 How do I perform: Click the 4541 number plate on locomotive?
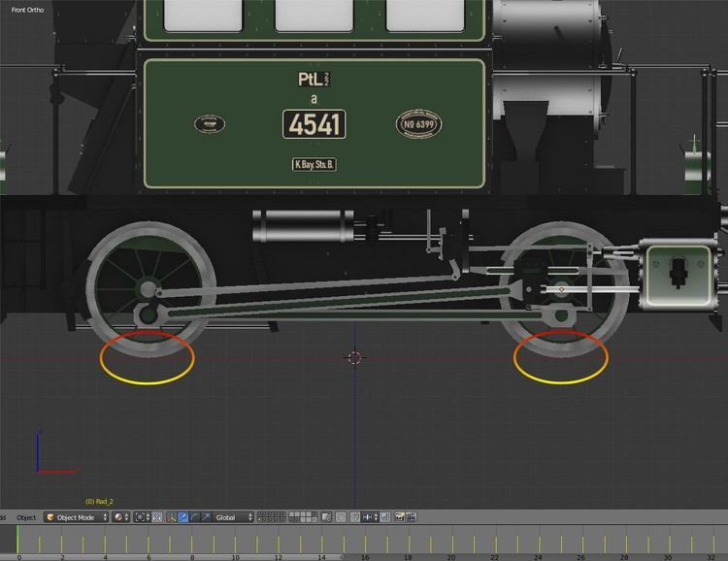tap(314, 124)
